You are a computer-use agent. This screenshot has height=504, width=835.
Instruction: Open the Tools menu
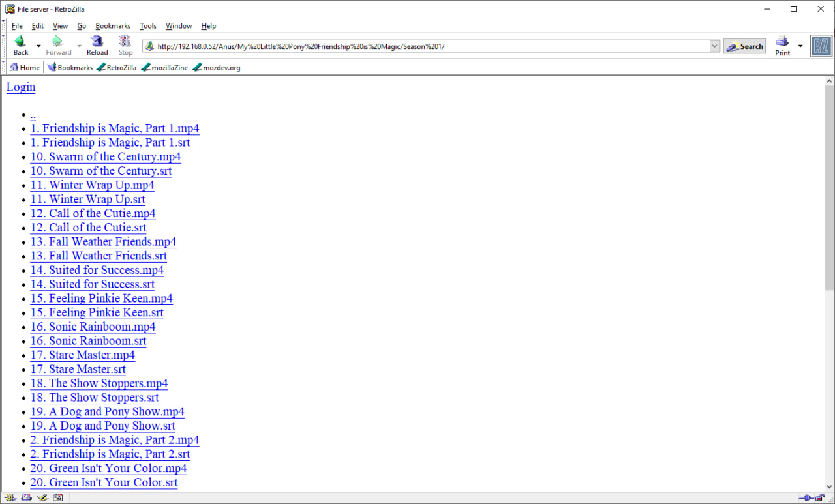(148, 26)
